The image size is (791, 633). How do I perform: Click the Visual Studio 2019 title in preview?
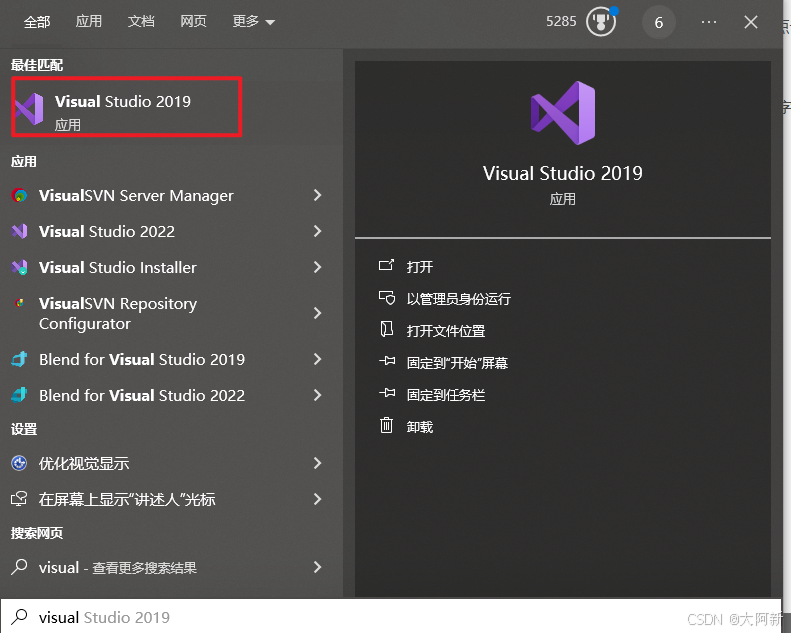pyautogui.click(x=562, y=173)
